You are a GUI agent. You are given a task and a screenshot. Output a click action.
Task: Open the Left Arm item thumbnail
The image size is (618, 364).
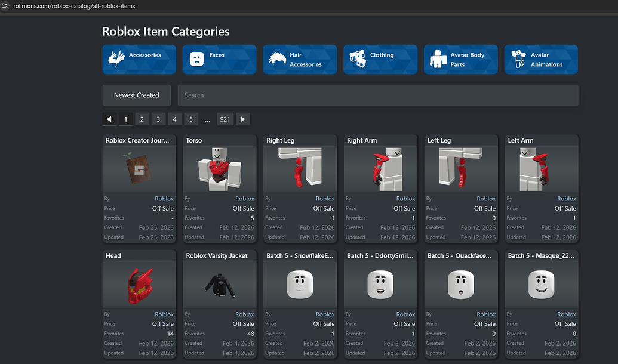pyautogui.click(x=541, y=169)
